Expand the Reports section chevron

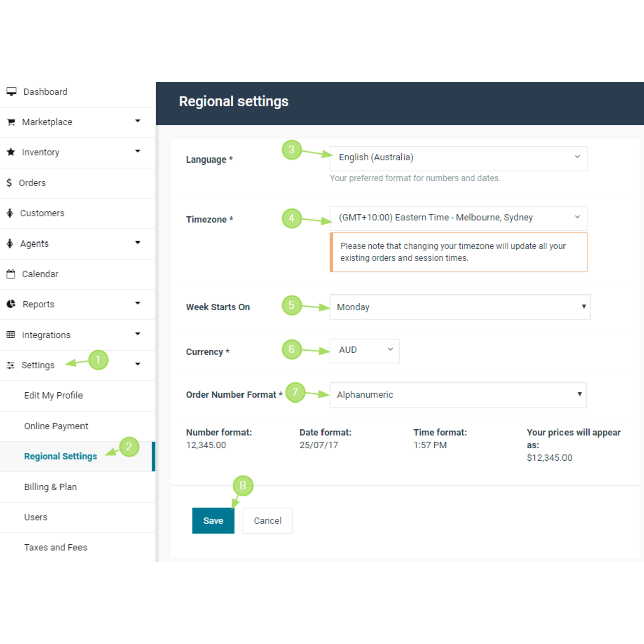(x=137, y=304)
